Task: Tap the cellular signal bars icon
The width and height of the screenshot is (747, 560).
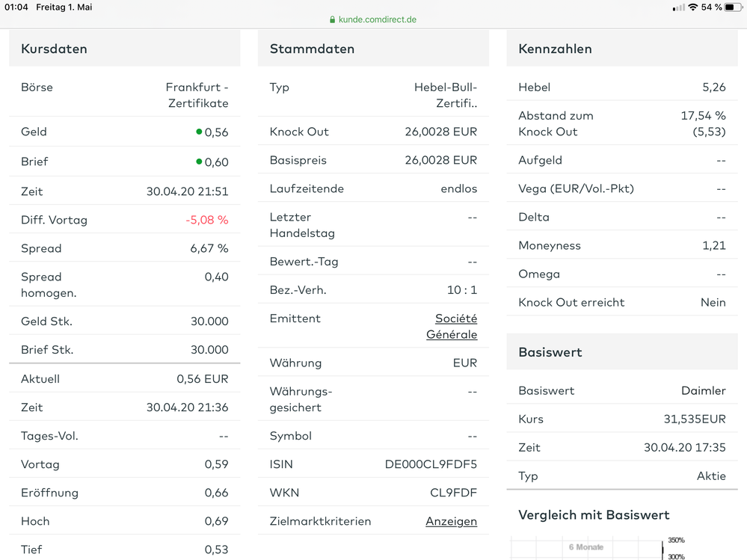Action: pyautogui.click(x=679, y=7)
